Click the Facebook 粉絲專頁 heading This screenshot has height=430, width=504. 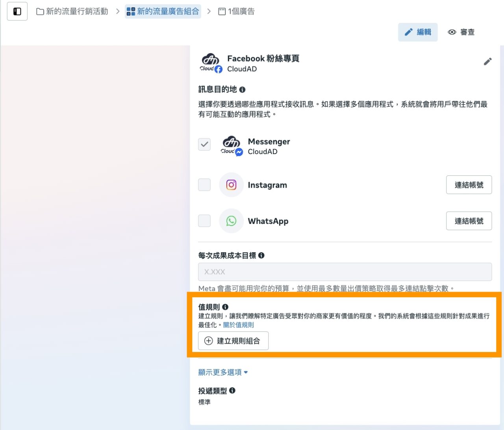coord(263,58)
